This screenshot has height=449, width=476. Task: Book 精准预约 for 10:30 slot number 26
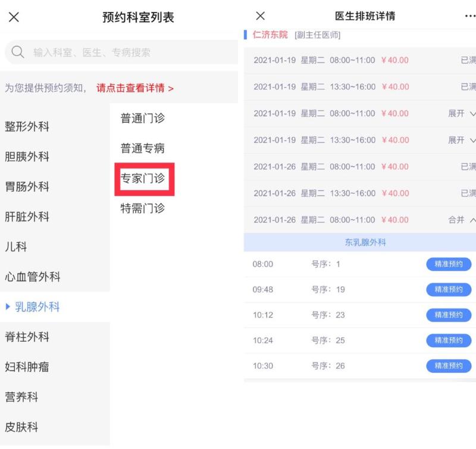click(x=448, y=366)
